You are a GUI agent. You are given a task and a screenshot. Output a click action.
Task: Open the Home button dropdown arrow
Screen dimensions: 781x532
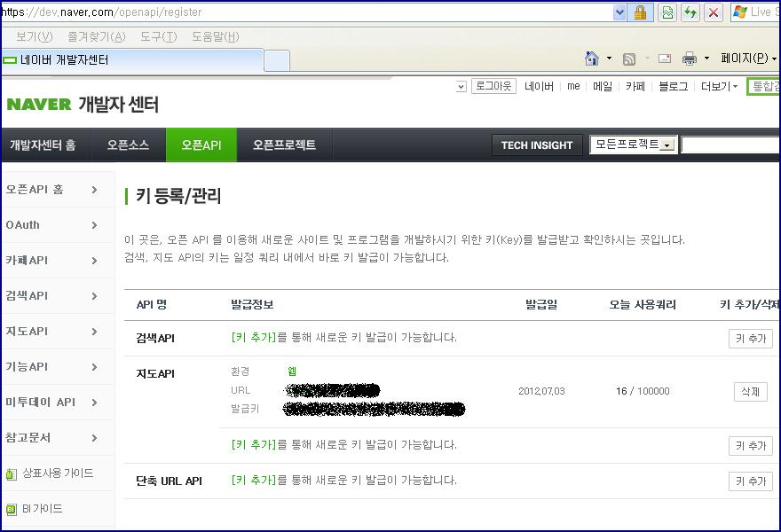coord(609,59)
